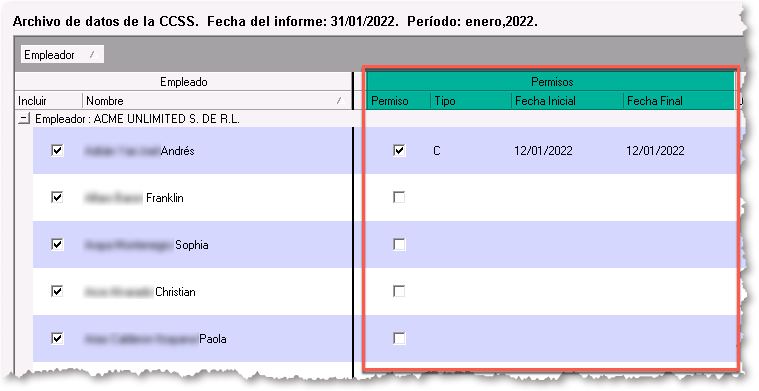The image size is (759, 391).
Task: Uncheck the Permiso box in Andrés row
Action: 399,150
